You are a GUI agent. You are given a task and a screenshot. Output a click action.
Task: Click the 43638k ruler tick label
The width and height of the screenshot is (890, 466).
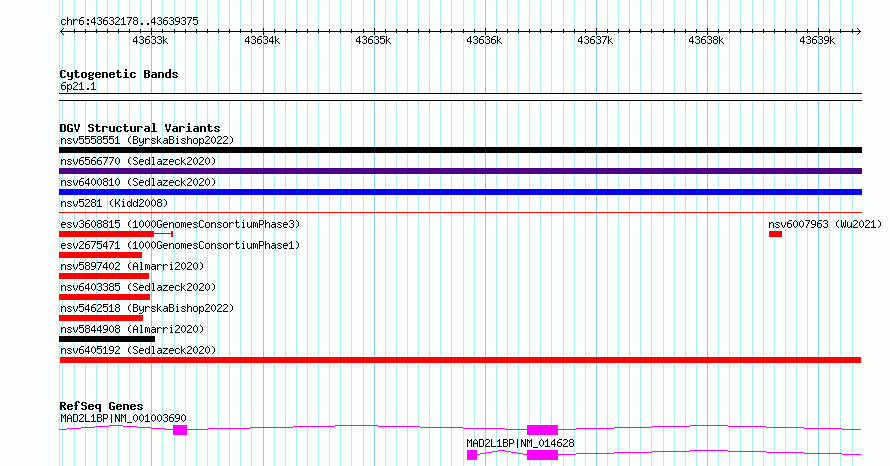pos(706,41)
